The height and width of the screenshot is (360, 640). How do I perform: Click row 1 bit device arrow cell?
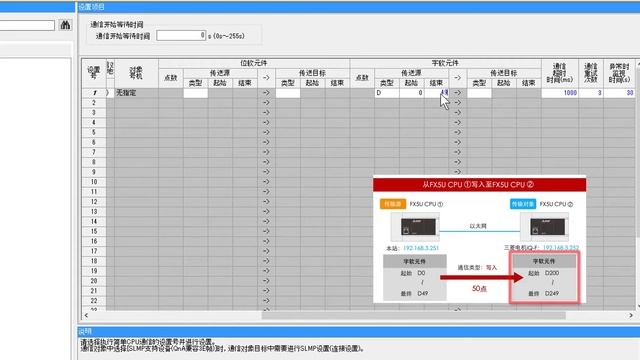[266, 93]
